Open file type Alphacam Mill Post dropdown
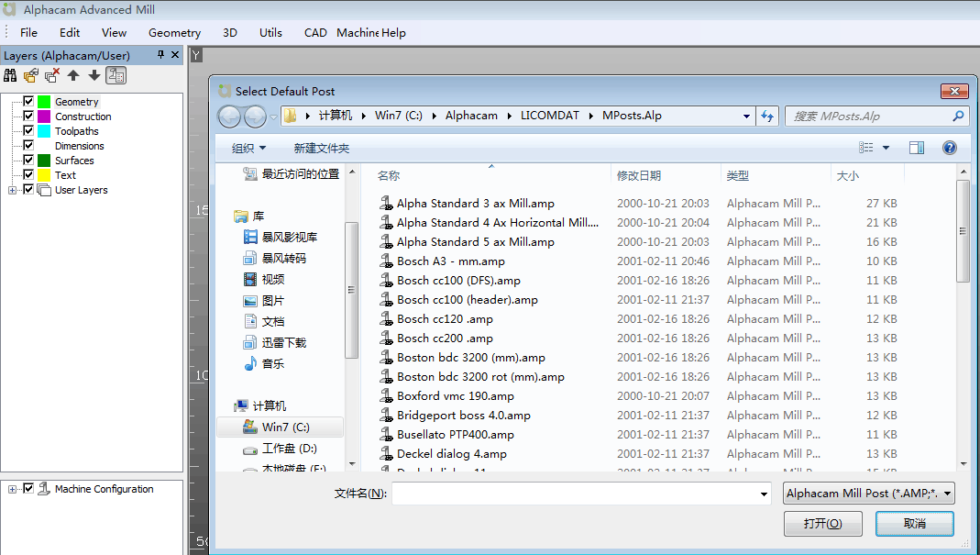Screen dimensions: 980x555 869,493
